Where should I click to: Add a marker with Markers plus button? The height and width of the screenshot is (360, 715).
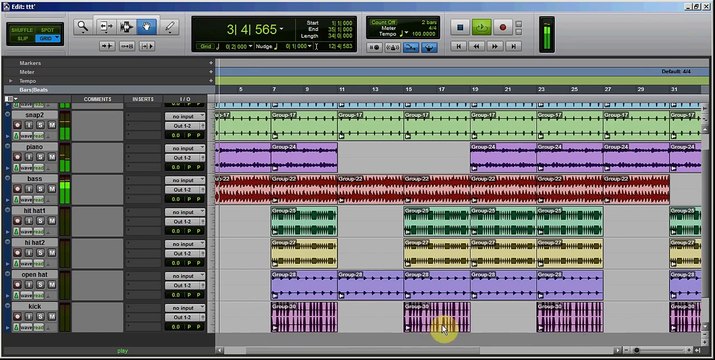pyautogui.click(x=211, y=63)
